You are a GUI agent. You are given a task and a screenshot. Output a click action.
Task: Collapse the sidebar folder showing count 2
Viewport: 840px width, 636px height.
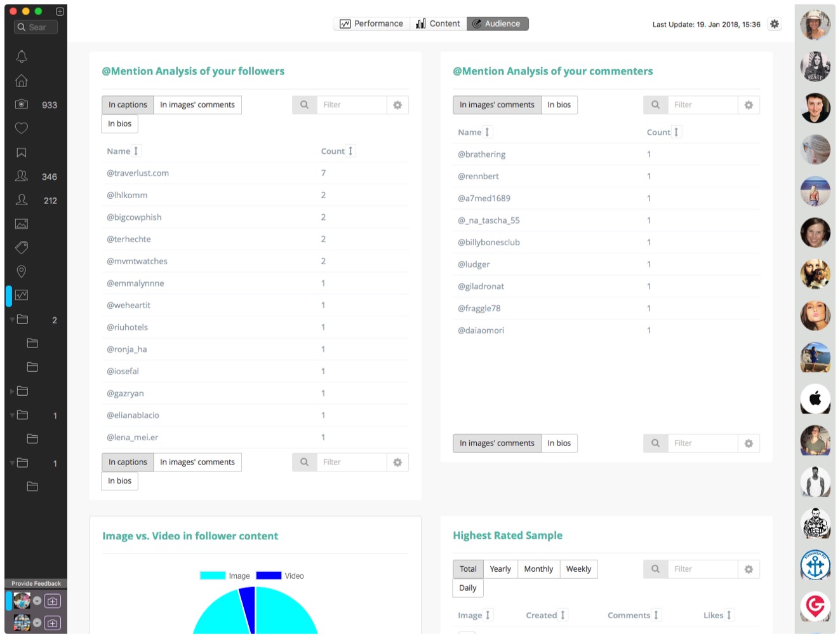12,320
